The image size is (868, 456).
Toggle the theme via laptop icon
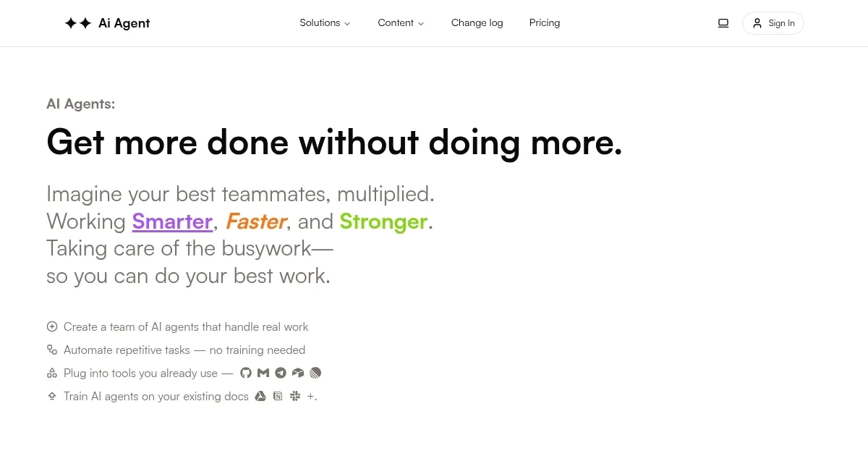click(x=723, y=23)
